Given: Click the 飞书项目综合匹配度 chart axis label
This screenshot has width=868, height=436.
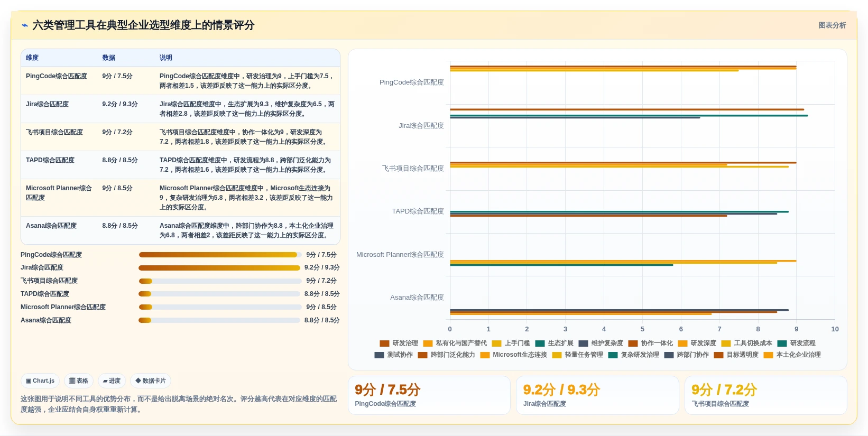Looking at the screenshot, I should (x=413, y=169).
